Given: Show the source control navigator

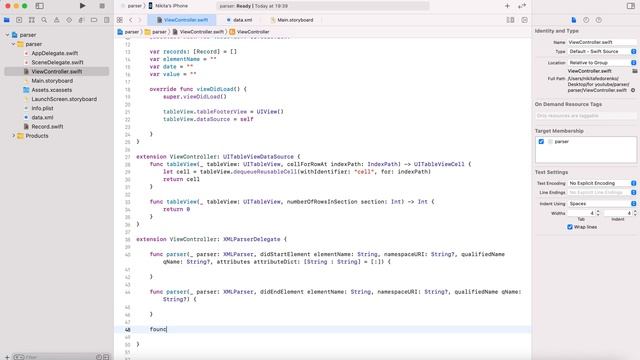Looking at the screenshot, I should tap(19, 20).
